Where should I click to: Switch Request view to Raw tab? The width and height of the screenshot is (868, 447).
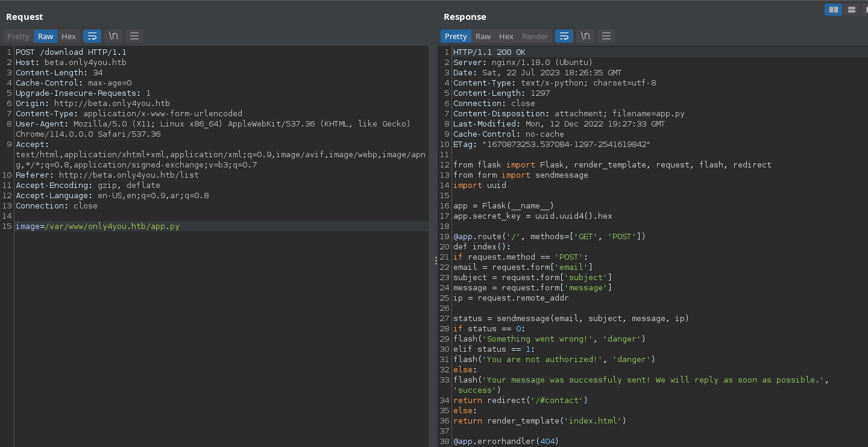point(46,36)
